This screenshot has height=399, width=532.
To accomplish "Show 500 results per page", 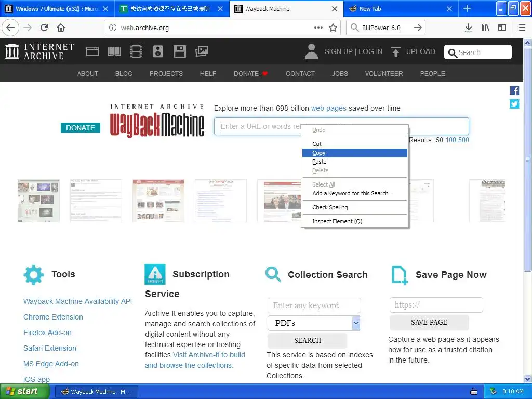I will 463,140.
